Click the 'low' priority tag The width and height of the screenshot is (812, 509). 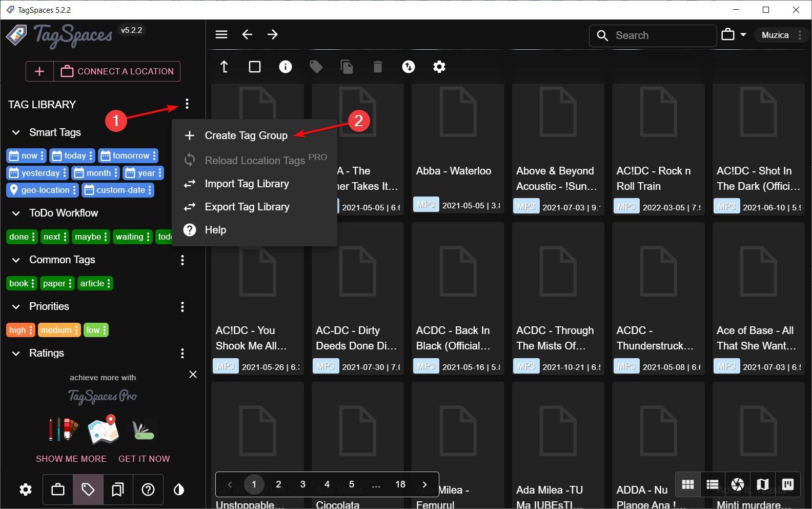[96, 330]
